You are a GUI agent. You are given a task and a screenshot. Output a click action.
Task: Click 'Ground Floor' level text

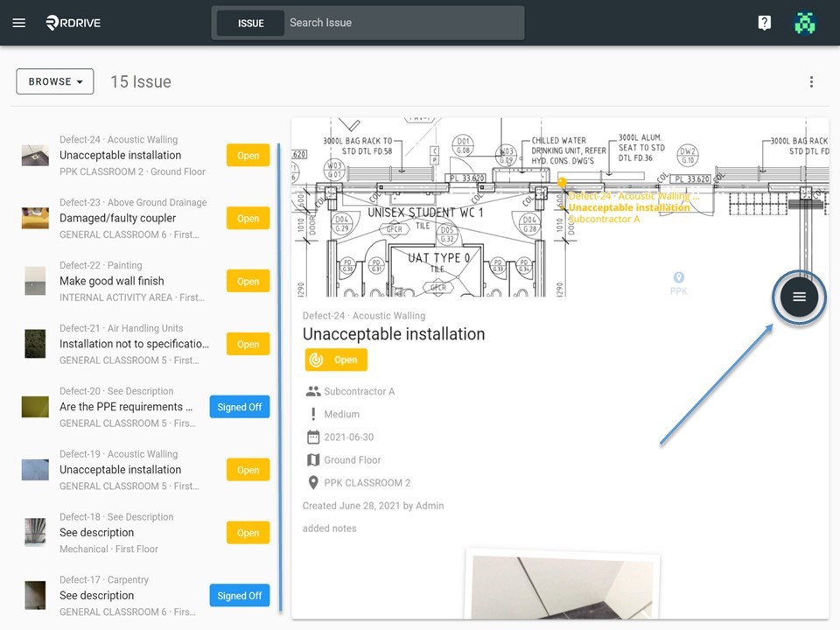[352, 460]
